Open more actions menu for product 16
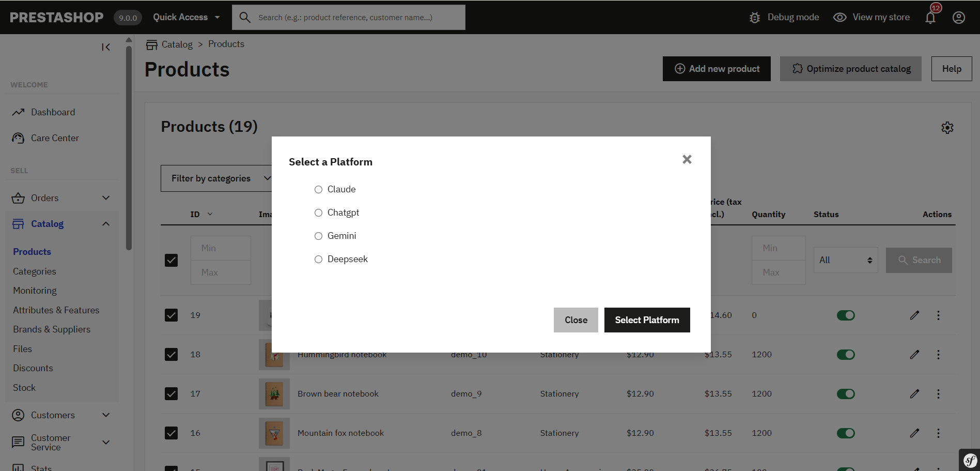The width and height of the screenshot is (980, 471). pyautogui.click(x=938, y=433)
